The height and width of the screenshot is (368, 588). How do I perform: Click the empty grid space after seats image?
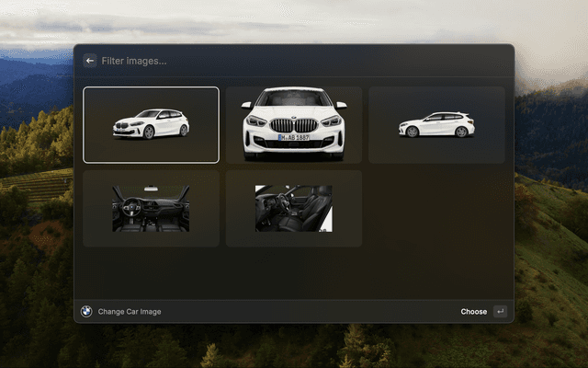[x=436, y=208]
